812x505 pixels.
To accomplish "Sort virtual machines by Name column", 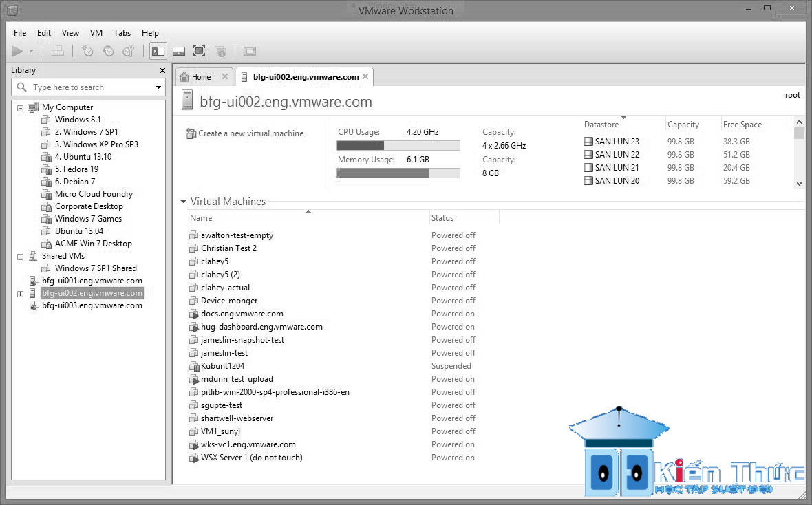I will [x=201, y=218].
